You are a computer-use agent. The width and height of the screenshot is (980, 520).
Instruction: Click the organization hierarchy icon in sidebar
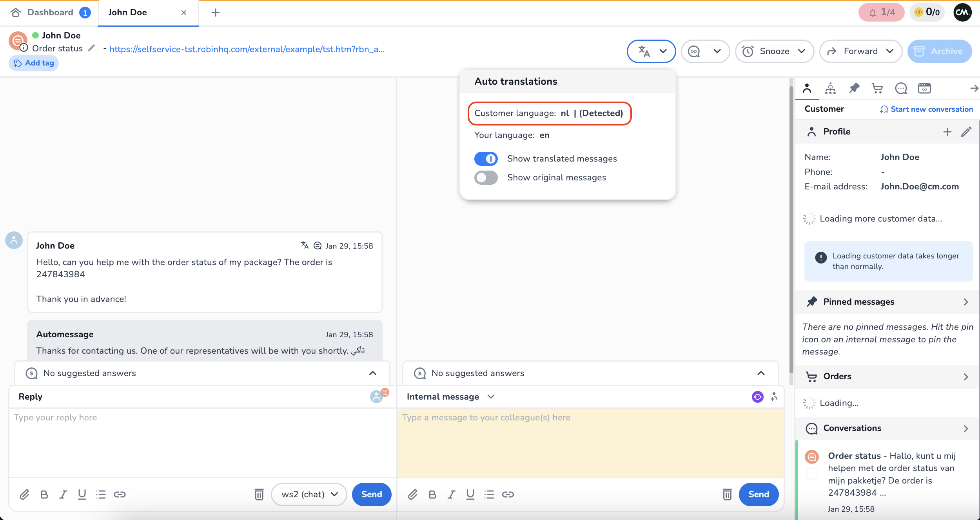tap(830, 88)
